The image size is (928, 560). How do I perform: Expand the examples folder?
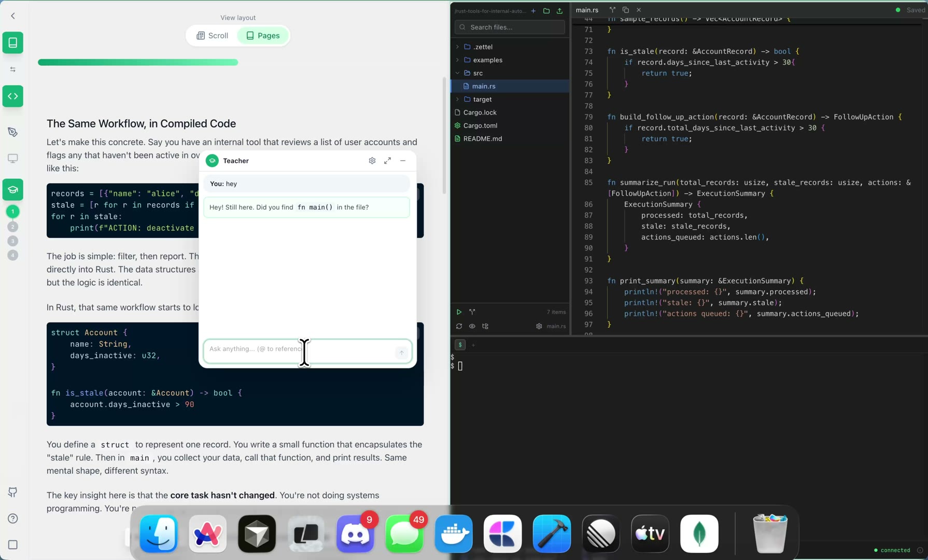click(x=487, y=60)
